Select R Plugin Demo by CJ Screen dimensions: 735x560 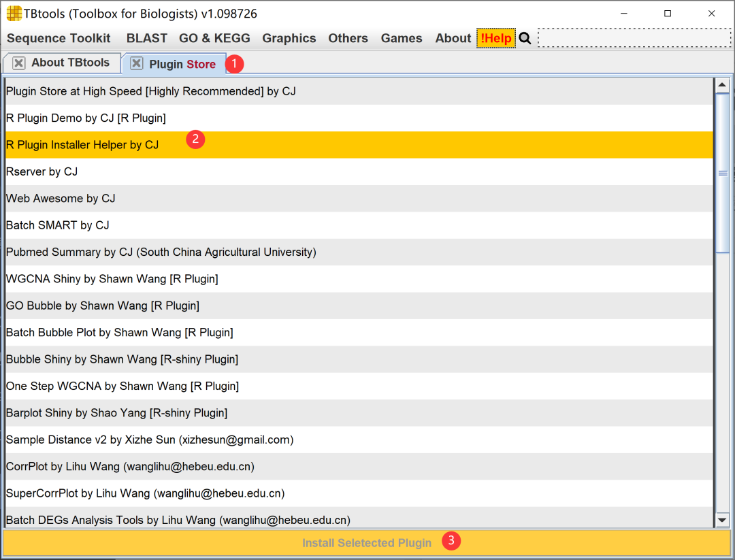(359, 118)
